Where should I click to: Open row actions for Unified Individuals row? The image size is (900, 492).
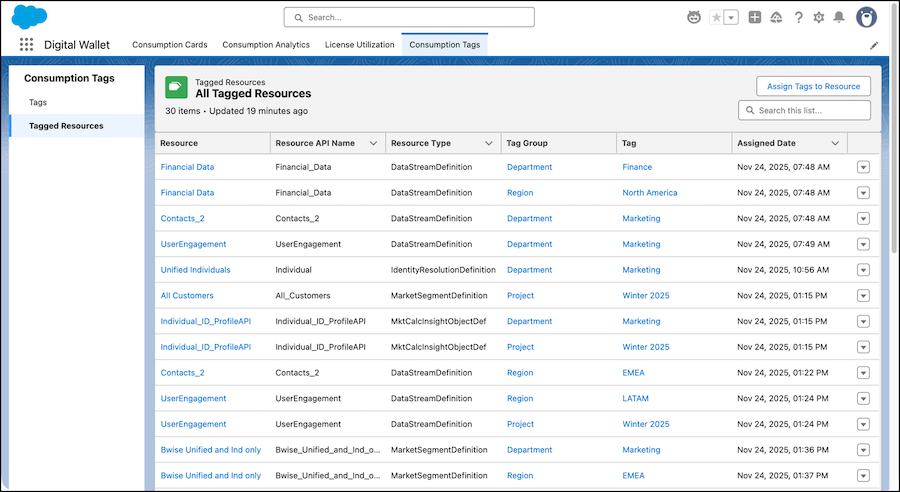(x=863, y=270)
